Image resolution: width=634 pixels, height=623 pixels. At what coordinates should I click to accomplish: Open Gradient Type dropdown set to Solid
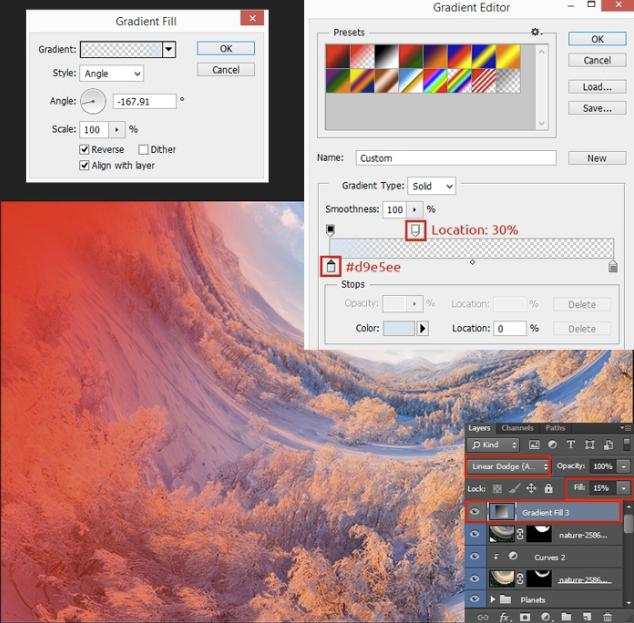431,186
